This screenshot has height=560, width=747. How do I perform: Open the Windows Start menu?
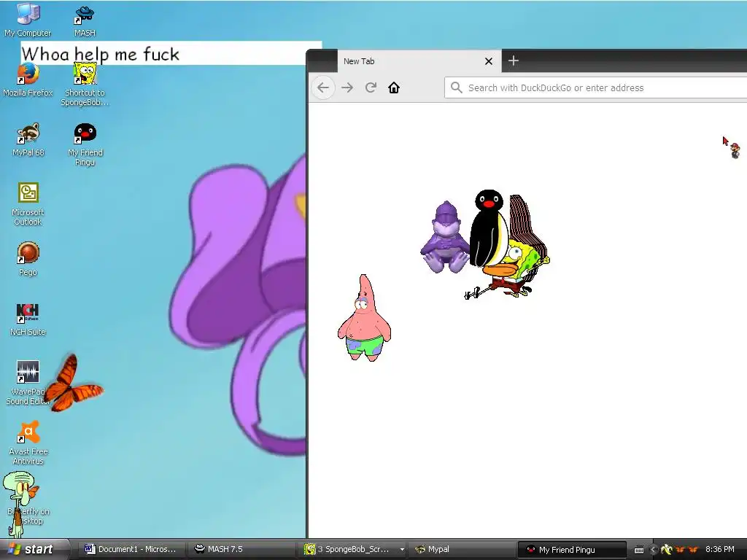pyautogui.click(x=34, y=549)
